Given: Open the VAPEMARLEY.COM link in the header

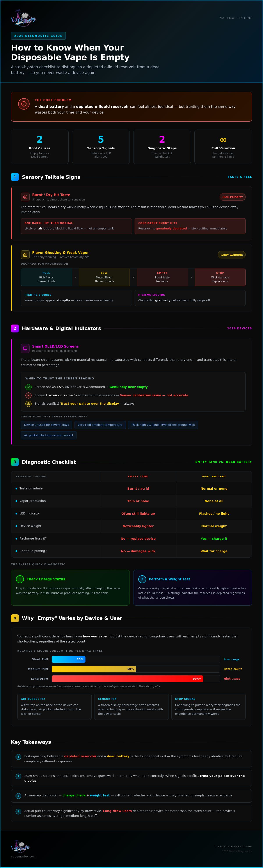Looking at the screenshot, I should [x=236, y=18].
